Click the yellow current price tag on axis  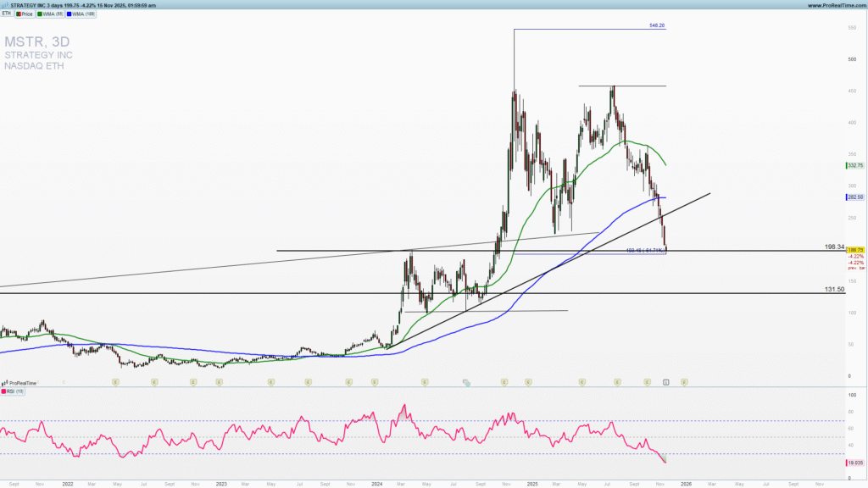tap(854, 251)
